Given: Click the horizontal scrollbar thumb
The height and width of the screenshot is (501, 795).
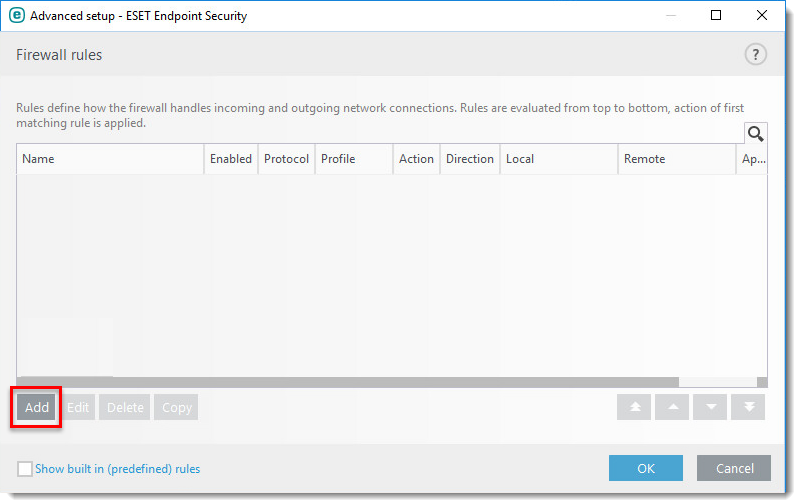Looking at the screenshot, I should [346, 382].
